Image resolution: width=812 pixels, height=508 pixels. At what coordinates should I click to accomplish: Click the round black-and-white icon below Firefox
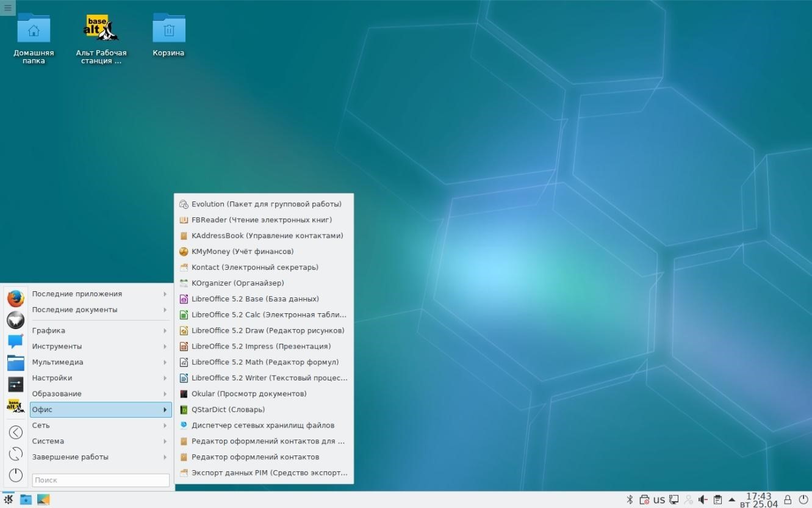pos(15,320)
